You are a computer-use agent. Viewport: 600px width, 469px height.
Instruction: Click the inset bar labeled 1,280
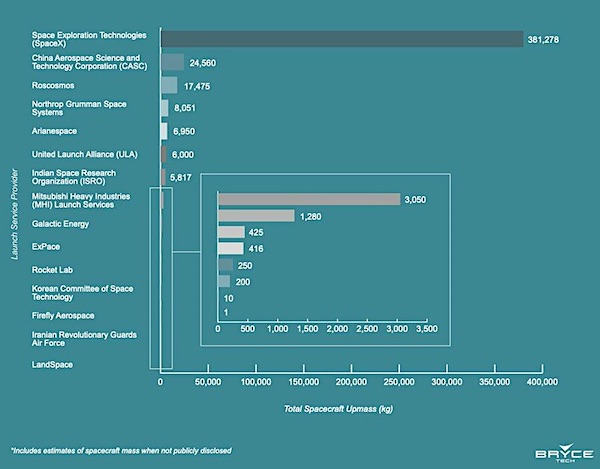click(256, 215)
